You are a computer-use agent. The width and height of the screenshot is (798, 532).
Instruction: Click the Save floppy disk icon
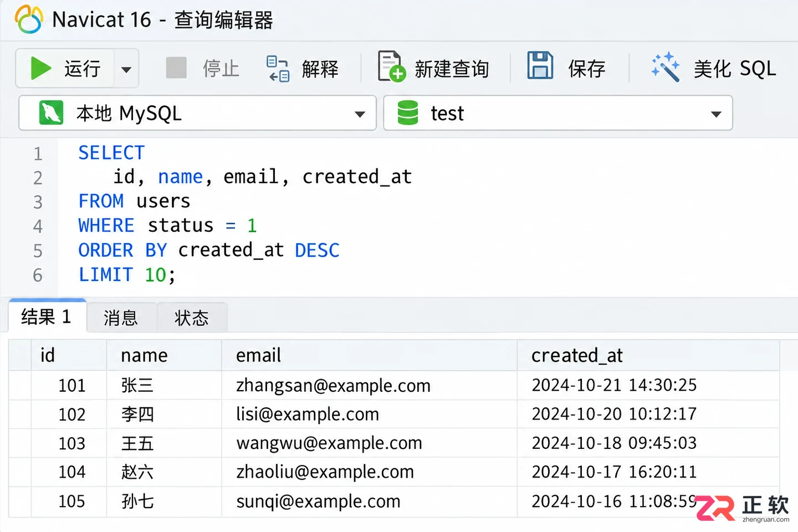tap(540, 65)
